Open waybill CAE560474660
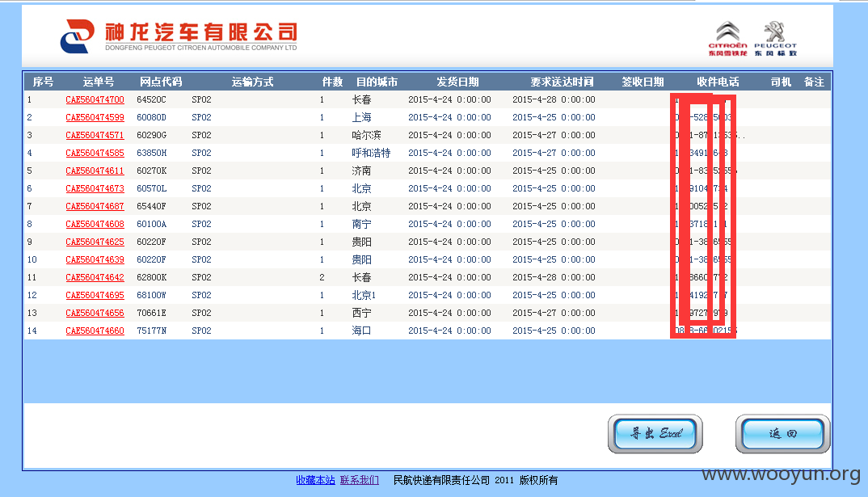 pyautogui.click(x=95, y=331)
